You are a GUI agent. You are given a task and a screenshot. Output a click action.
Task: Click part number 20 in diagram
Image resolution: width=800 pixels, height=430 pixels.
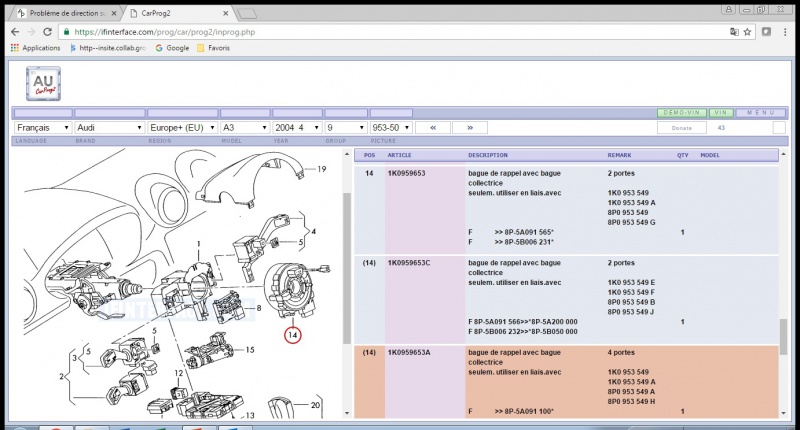315,405
